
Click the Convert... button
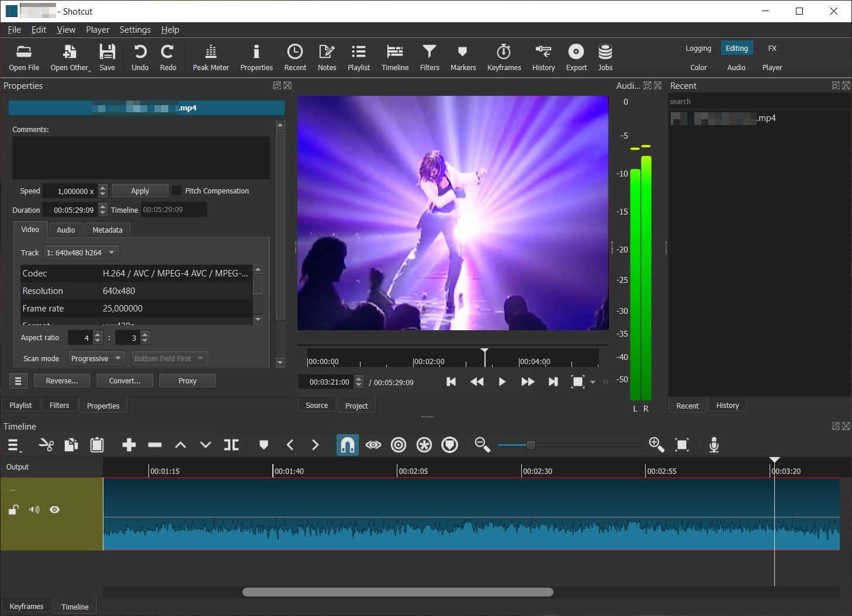click(125, 380)
